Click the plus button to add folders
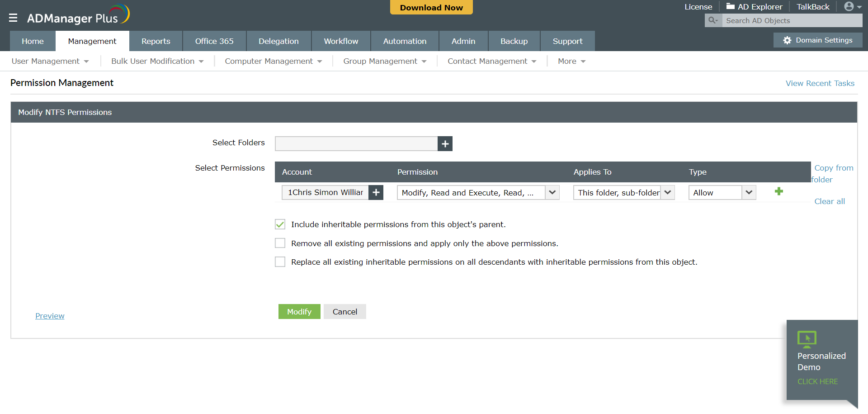Screen dimensions: 868x414 [445, 144]
